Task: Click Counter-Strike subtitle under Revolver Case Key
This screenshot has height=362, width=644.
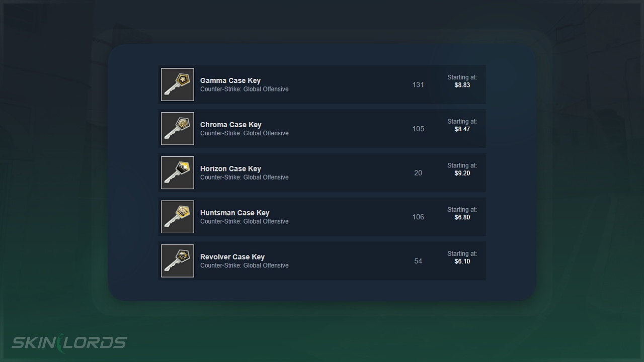Action: click(245, 265)
